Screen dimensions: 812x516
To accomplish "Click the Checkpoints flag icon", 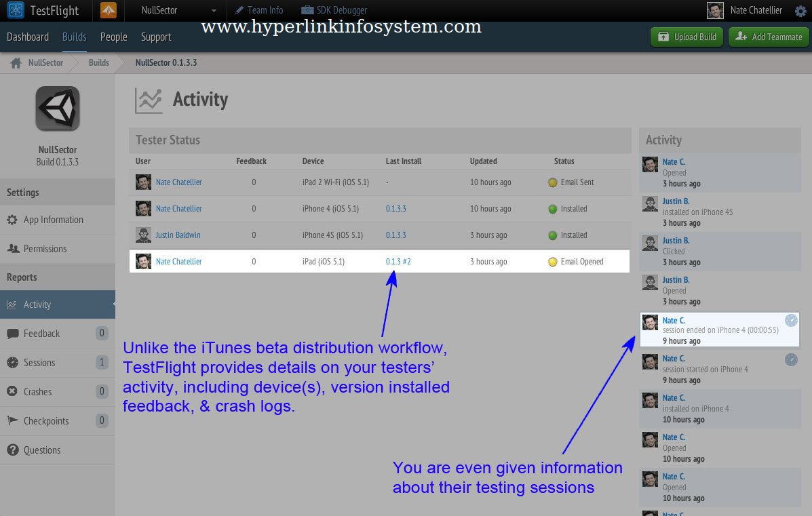I will click(x=12, y=421).
